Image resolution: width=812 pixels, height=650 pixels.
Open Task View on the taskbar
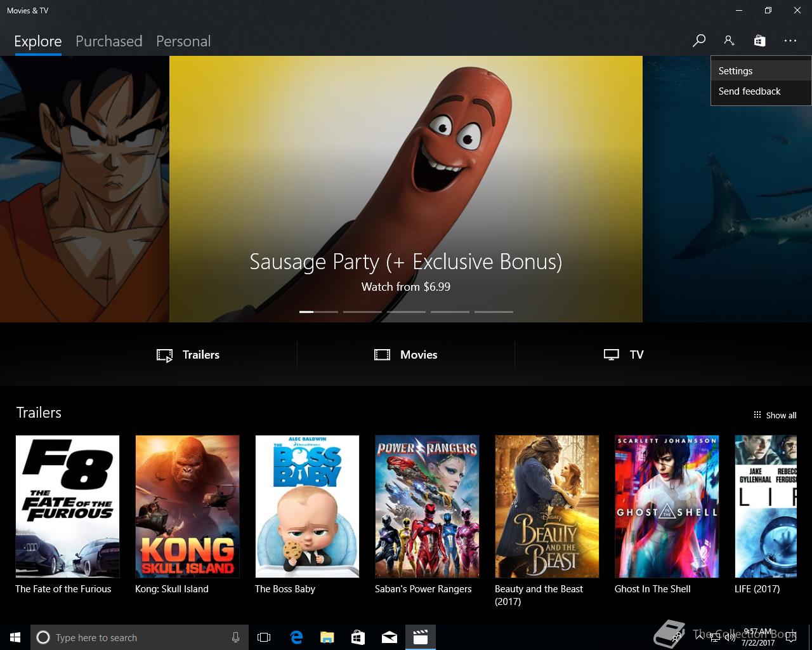coord(264,637)
